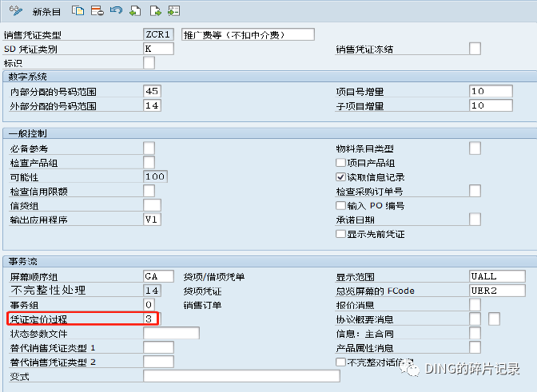537x392 pixels.
Task: Click the Copy As icon in toolbar
Action: [78, 11]
